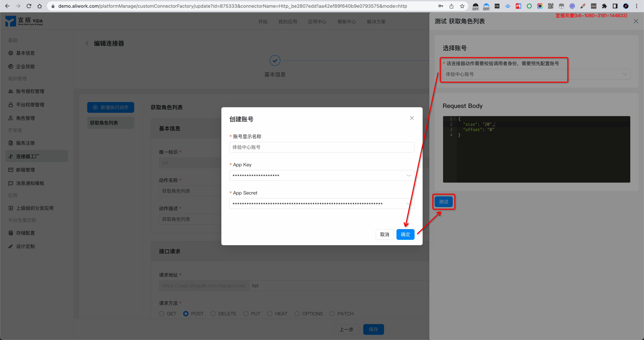644x340 pixels.
Task: Open the 开始 top nav item
Action: 263,22
